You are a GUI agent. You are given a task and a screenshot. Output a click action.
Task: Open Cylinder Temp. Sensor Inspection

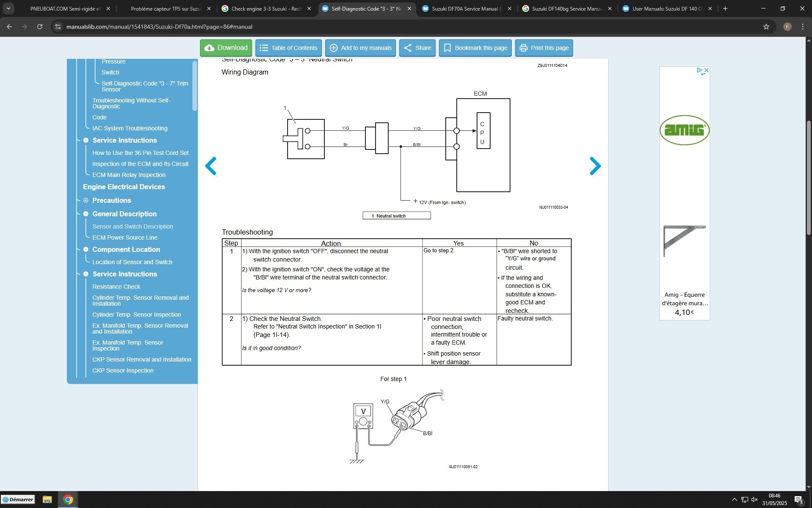click(137, 315)
